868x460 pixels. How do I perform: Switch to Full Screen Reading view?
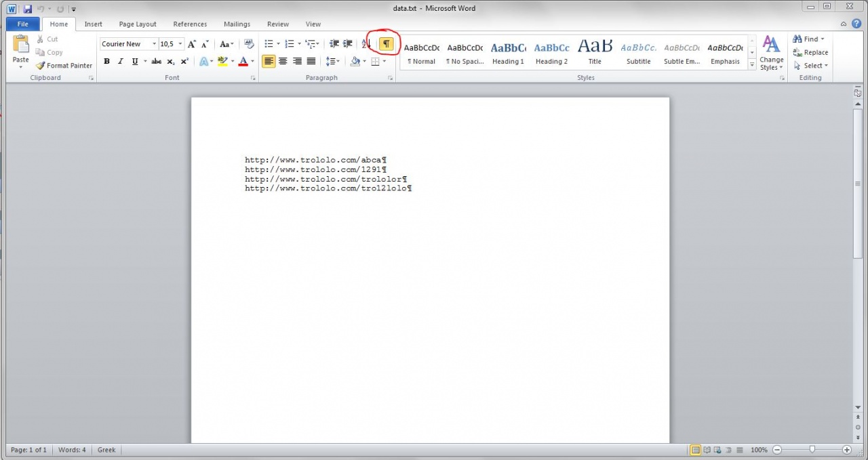707,450
